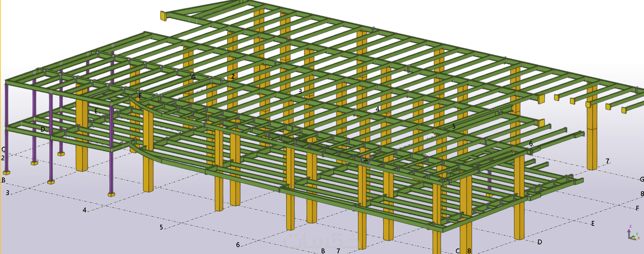Select grid label 8 directly below label G
Image resolution: width=644 pixels, height=254 pixels.
[642, 194]
